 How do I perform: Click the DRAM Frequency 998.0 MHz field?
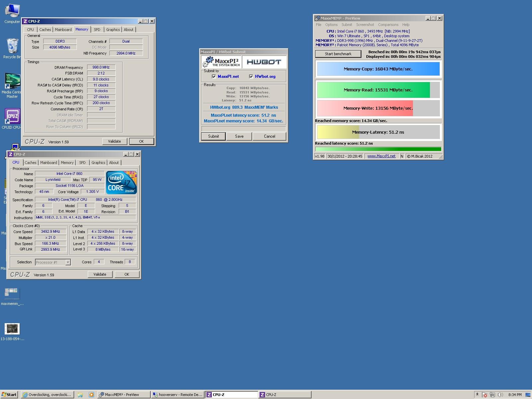coord(101,67)
